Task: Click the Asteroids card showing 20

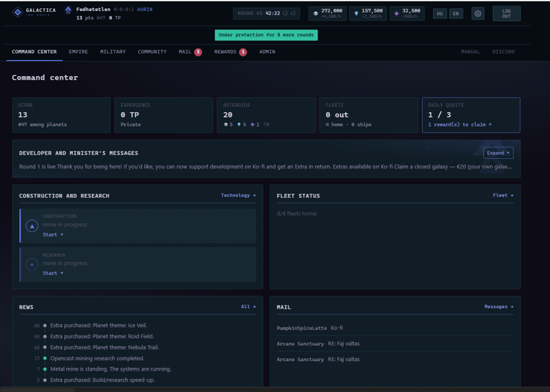Action: (266, 115)
